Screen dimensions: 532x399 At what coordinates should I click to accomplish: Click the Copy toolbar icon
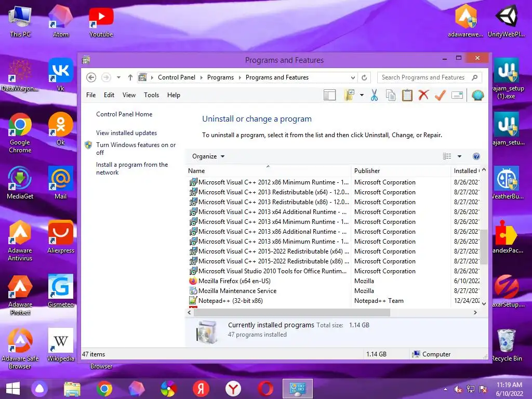point(391,96)
